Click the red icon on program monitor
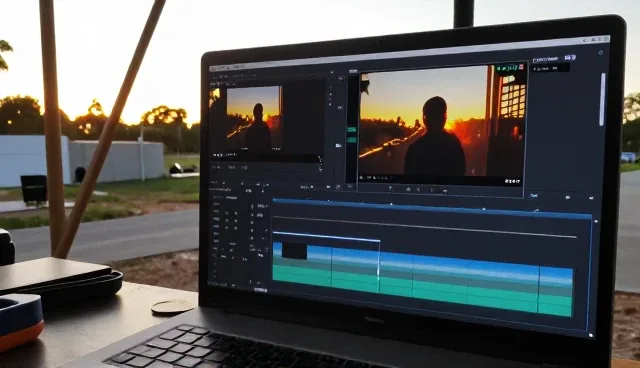 pyautogui.click(x=521, y=67)
